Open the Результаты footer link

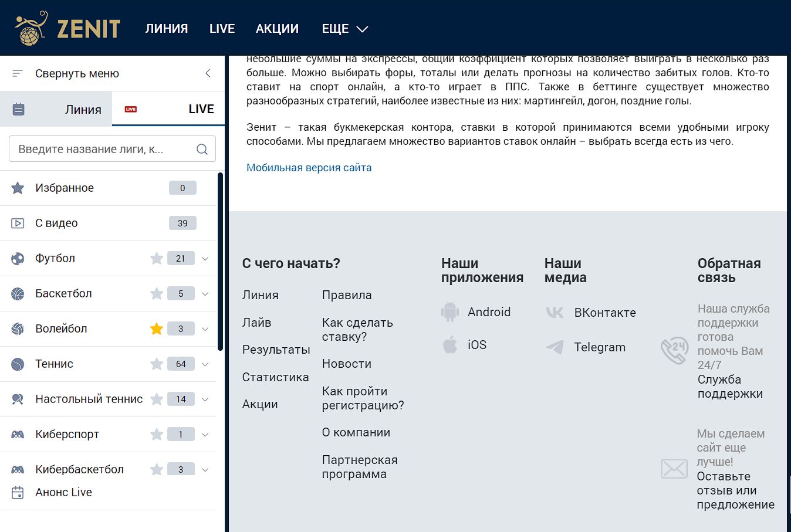coord(276,350)
